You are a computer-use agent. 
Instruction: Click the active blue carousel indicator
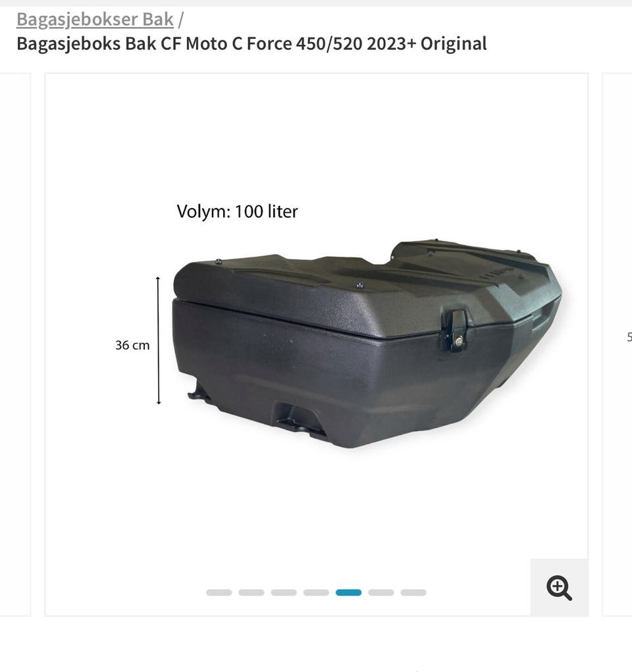click(x=348, y=592)
